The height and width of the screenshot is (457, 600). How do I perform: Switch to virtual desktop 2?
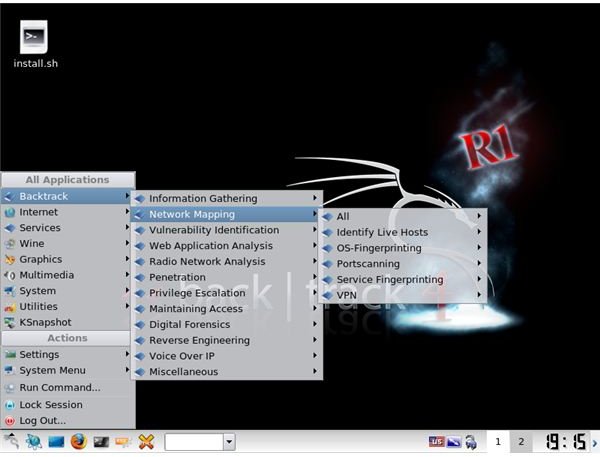pos(521,442)
